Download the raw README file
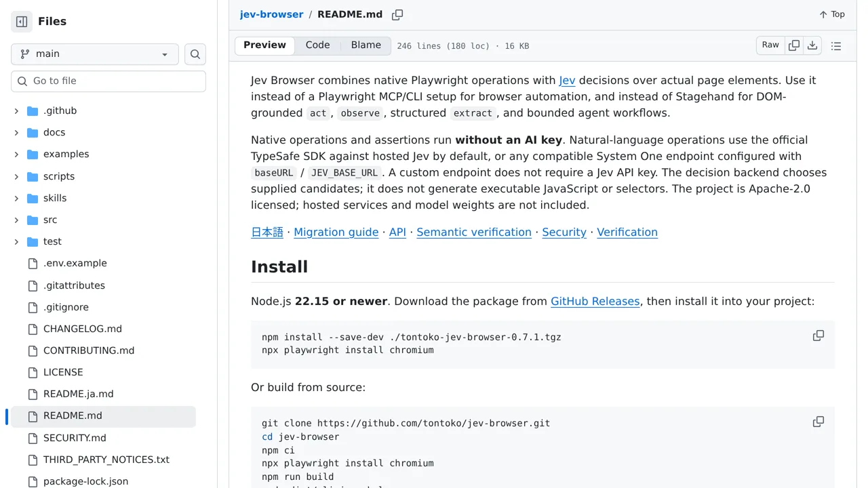The width and height of the screenshot is (868, 488). (812, 45)
